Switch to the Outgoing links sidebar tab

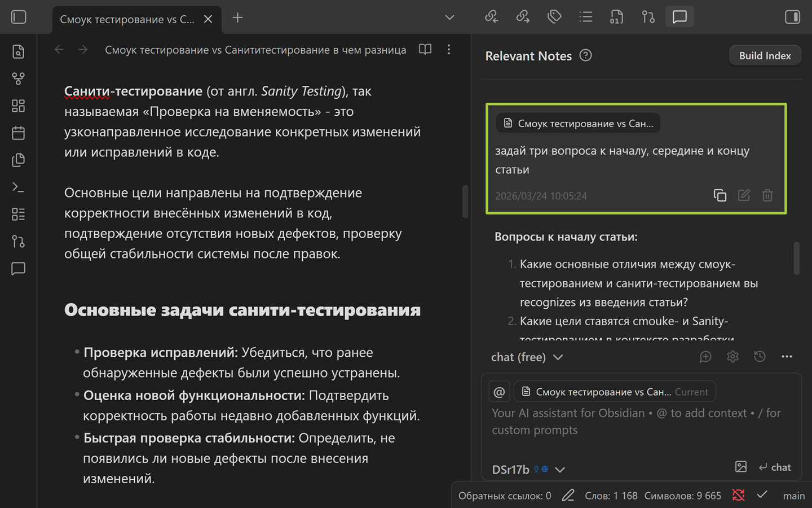click(x=523, y=17)
